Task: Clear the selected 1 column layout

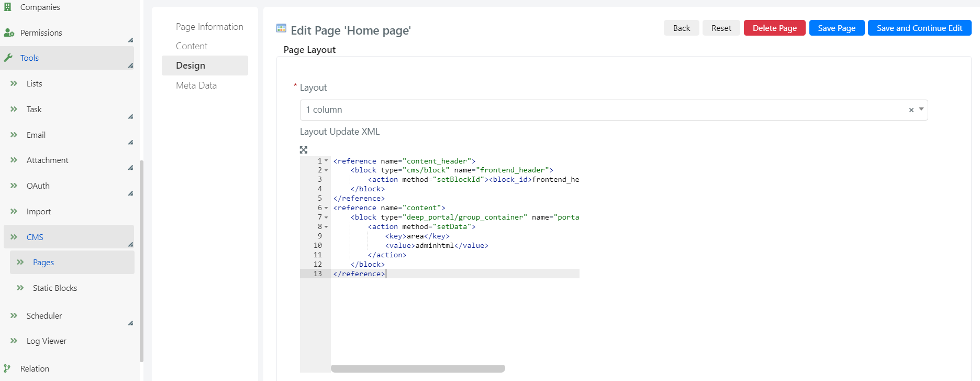Action: coord(911,110)
